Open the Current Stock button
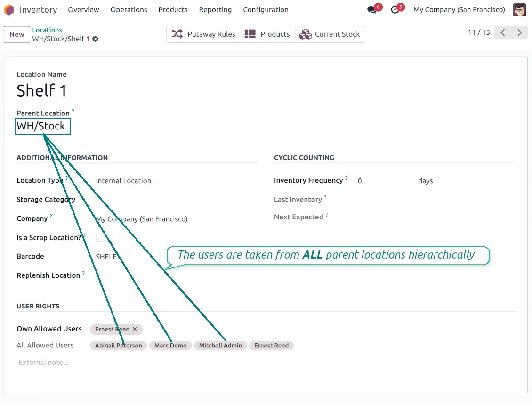 tap(330, 34)
